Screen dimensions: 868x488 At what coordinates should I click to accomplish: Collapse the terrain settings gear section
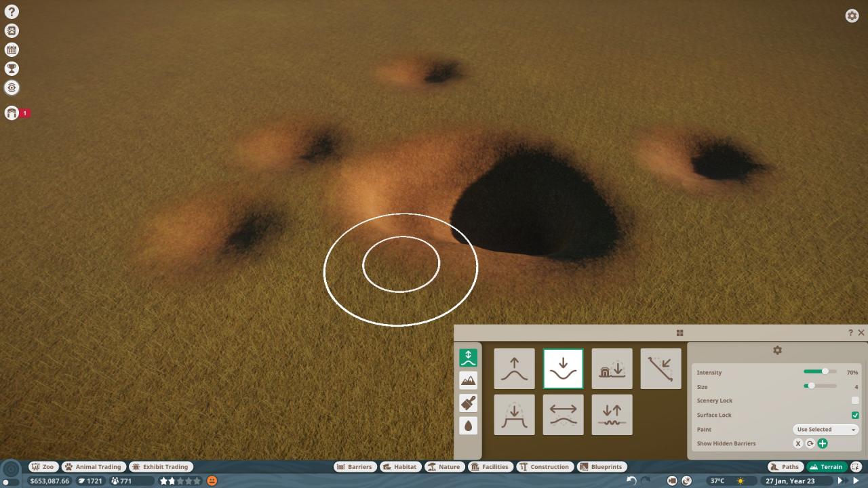pos(777,350)
